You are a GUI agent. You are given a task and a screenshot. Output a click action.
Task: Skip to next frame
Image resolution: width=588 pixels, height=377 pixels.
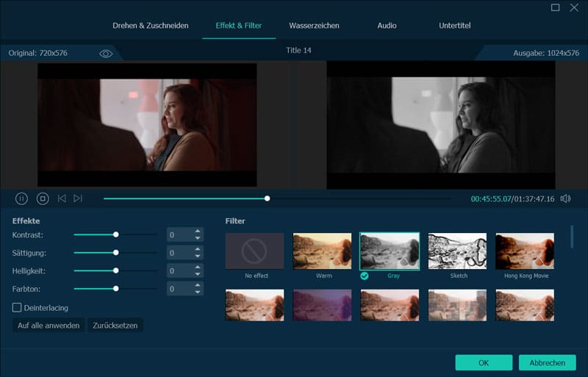tap(78, 198)
